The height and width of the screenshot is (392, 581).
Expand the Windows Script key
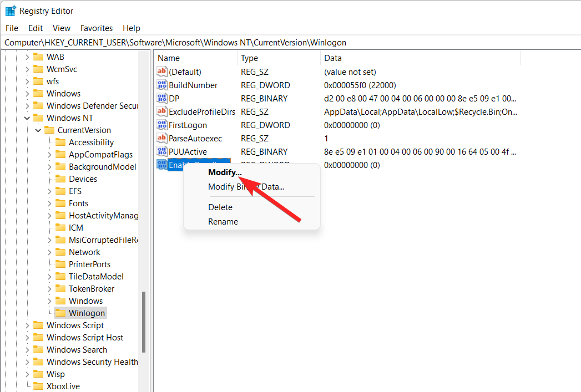click(x=27, y=325)
